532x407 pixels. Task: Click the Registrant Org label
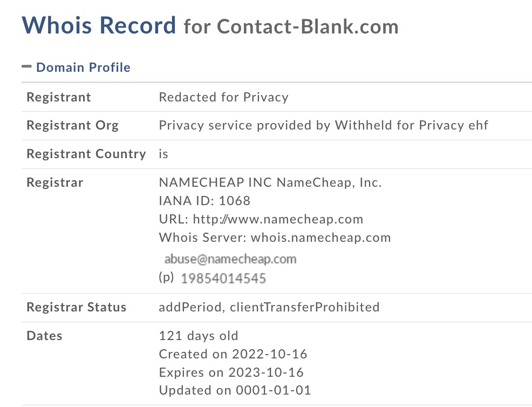(x=72, y=126)
